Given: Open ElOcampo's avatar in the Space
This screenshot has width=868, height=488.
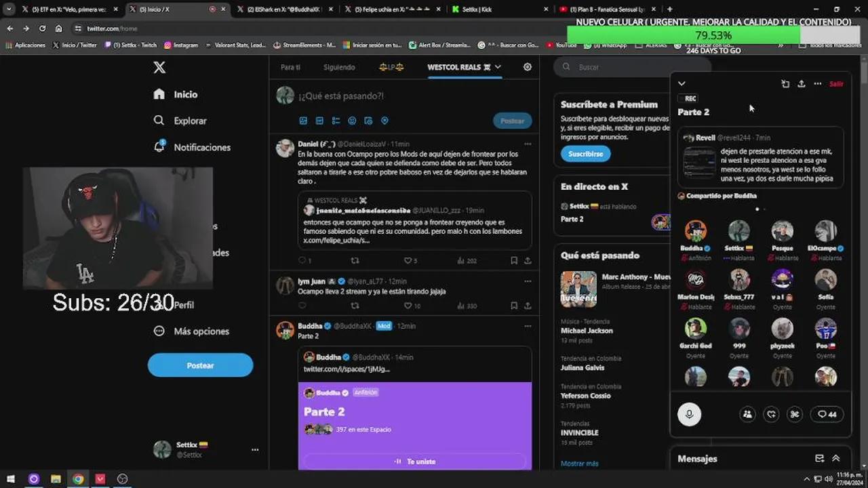Looking at the screenshot, I should coord(825,231).
